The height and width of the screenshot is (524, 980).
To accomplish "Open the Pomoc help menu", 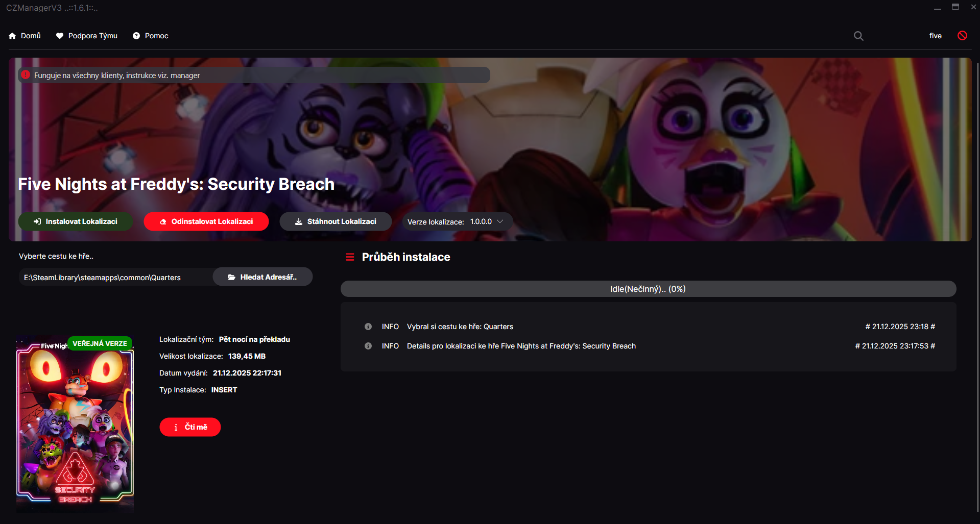I will [x=151, y=36].
